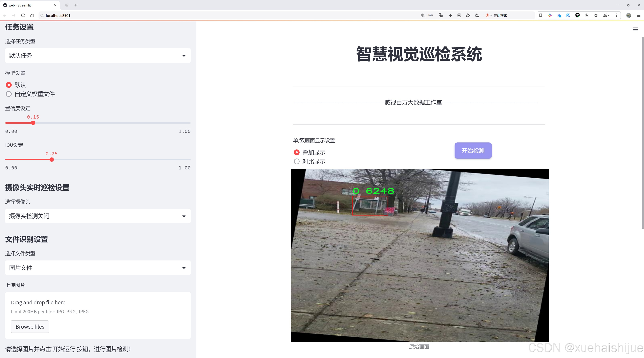Viewport: 644px width, 358px height.
Task: Click the confidence slider handle at 0.15
Action: (x=33, y=123)
